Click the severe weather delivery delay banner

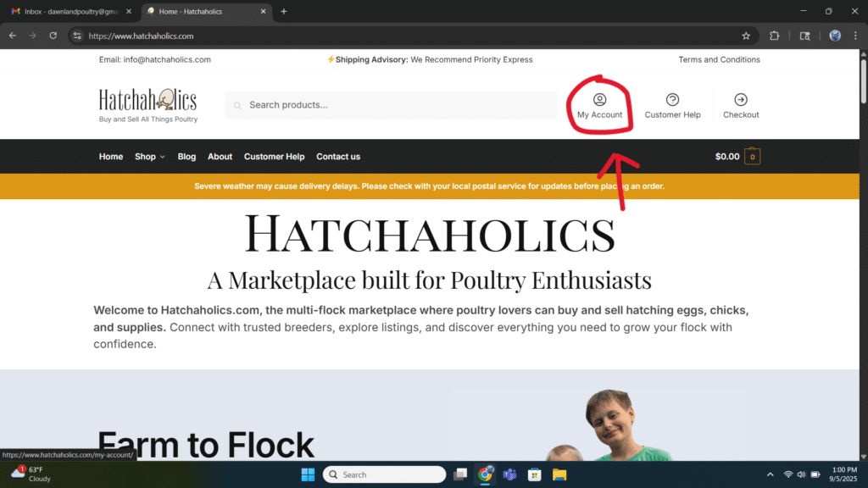pos(430,186)
